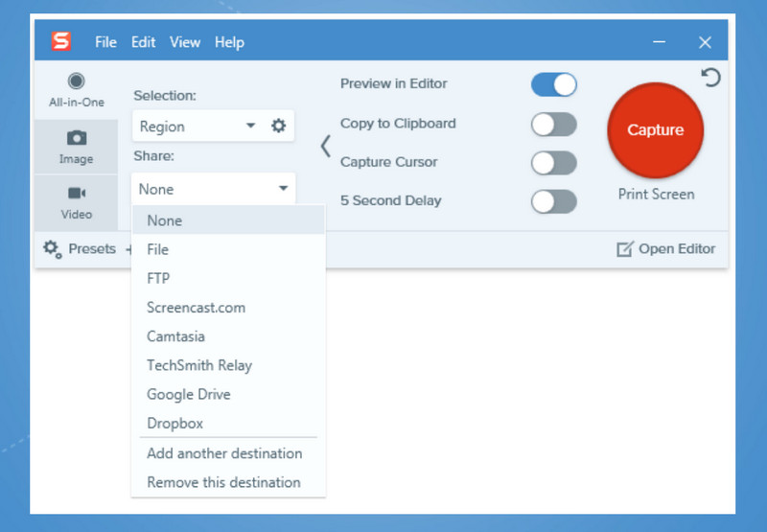Choose Google Drive share destination
The image size is (767, 532).
pyautogui.click(x=228, y=394)
